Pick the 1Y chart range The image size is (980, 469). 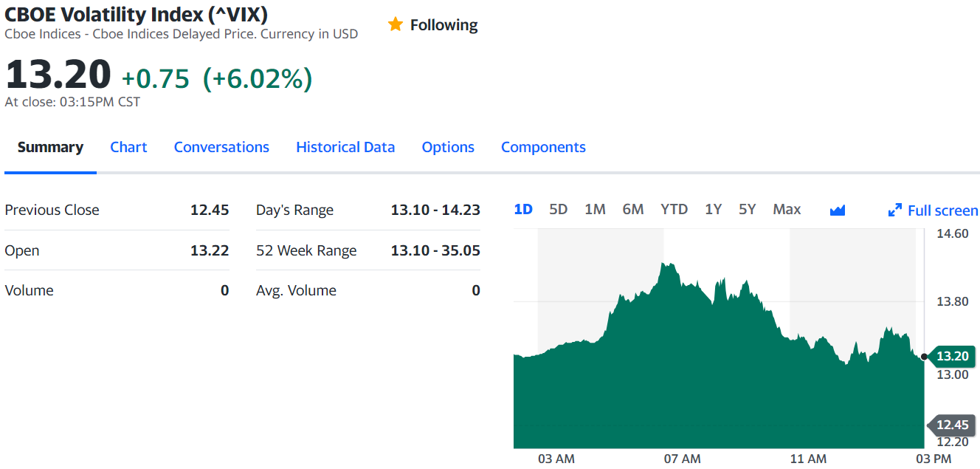(x=713, y=209)
